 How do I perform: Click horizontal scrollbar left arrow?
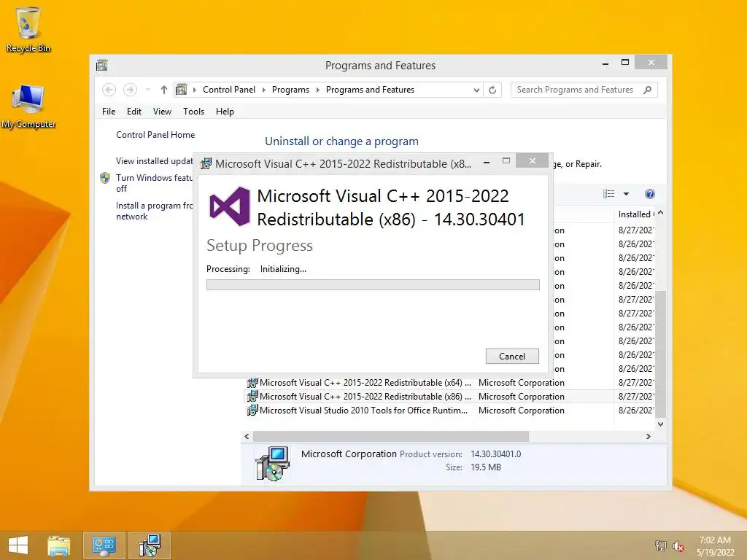pyautogui.click(x=247, y=436)
